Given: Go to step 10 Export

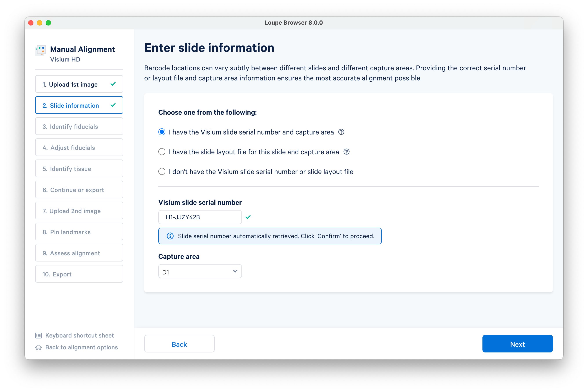Looking at the screenshot, I should 79,274.
